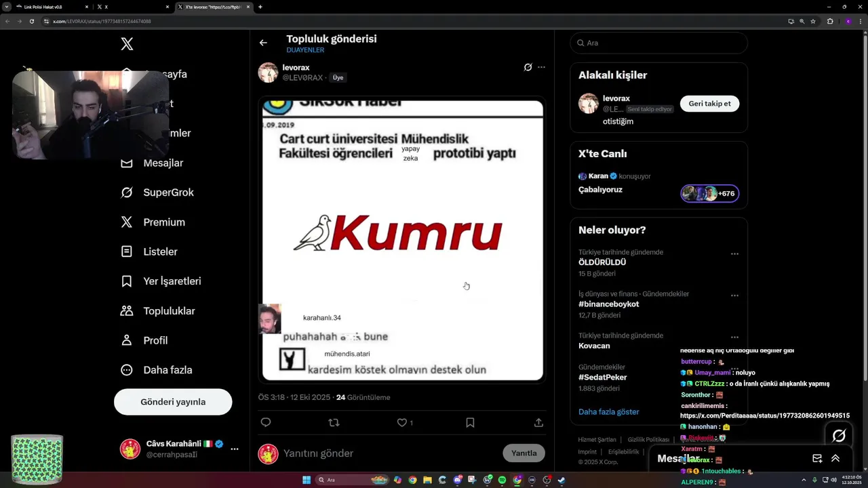Click the repost icon under the post
Viewport: 868px width, 488px height.
tap(334, 422)
